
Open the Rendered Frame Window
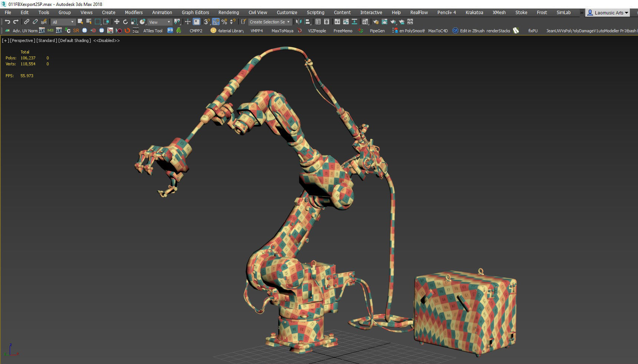[x=384, y=22]
